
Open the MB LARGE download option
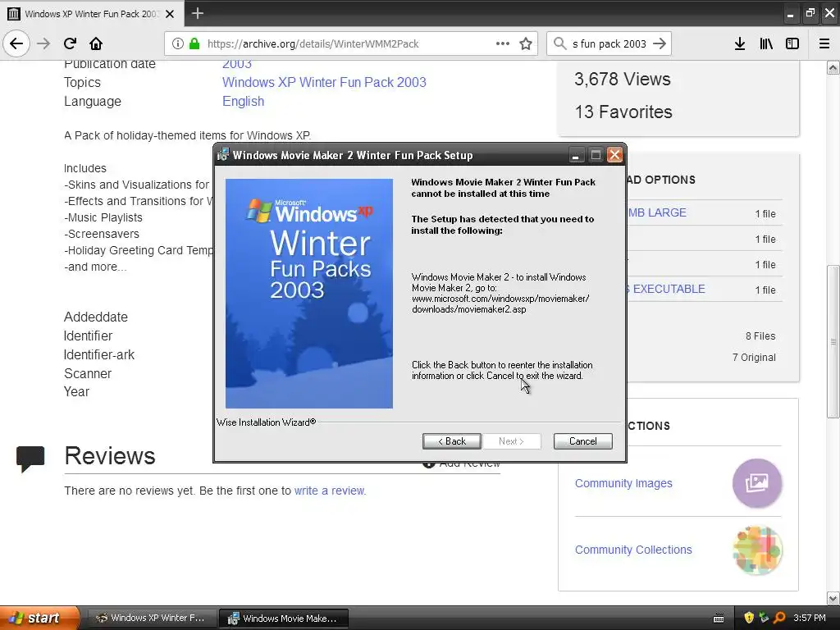click(657, 212)
